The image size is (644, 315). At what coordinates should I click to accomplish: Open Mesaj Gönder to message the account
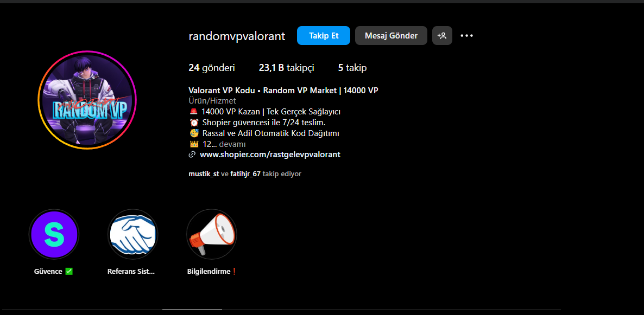(391, 36)
